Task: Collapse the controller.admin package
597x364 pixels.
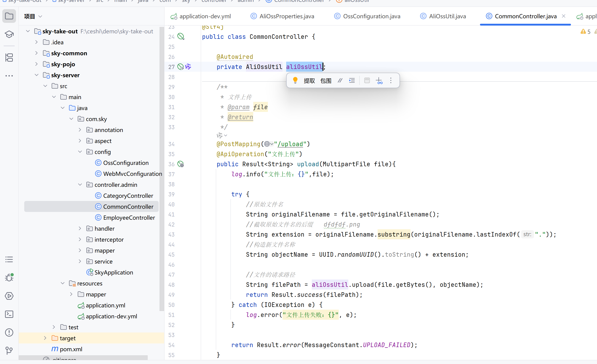Action: (x=80, y=185)
